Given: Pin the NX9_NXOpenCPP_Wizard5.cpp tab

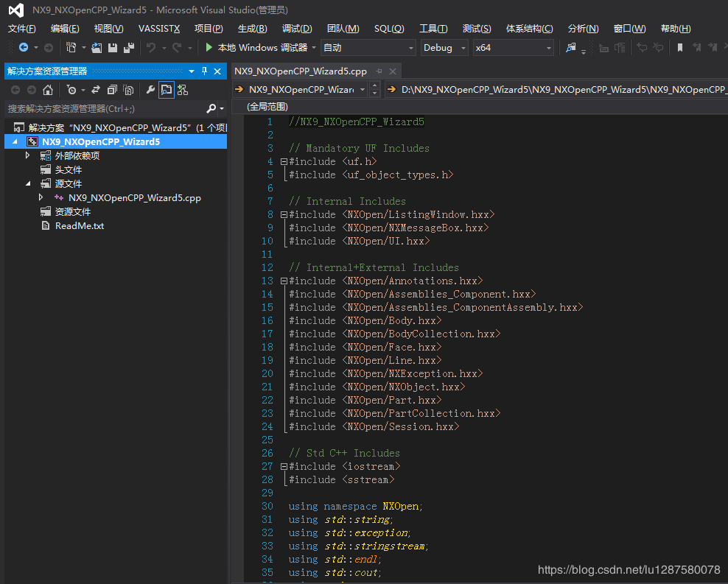Looking at the screenshot, I should [x=379, y=71].
